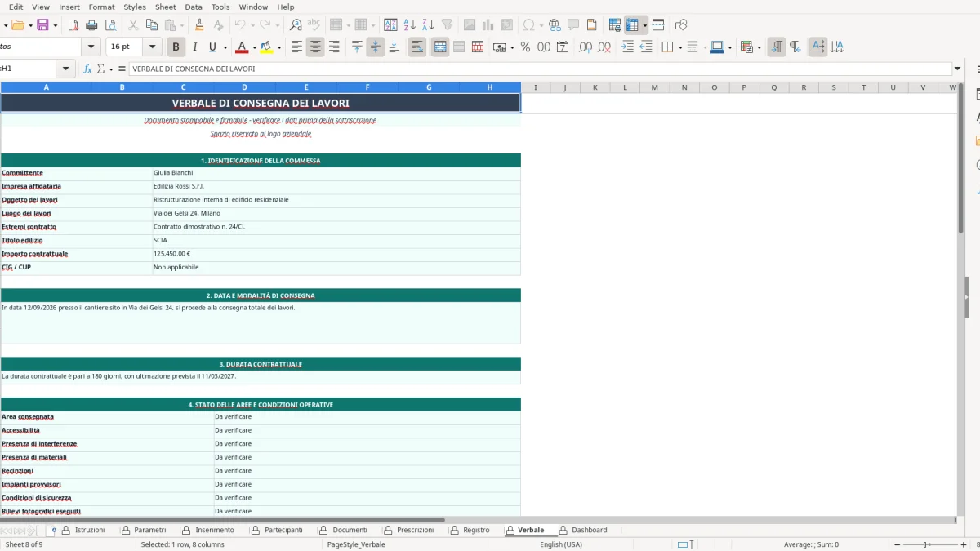Toggle Bold formatting

tap(175, 47)
